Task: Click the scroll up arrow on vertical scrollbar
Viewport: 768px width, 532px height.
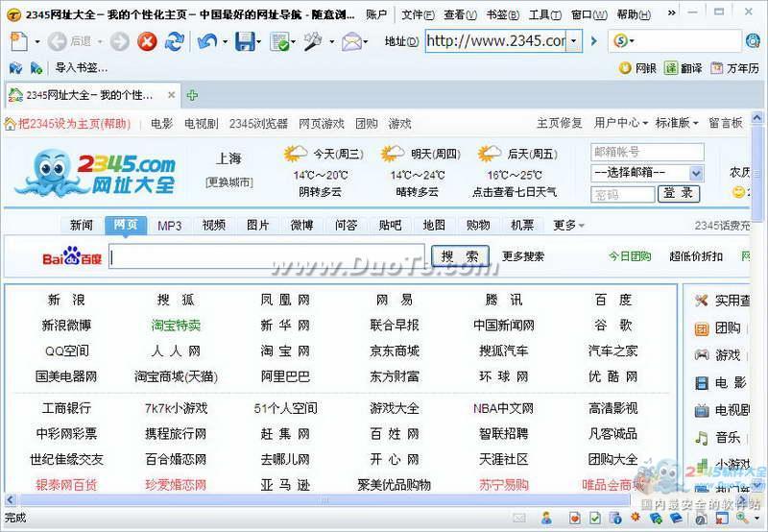Action: point(756,117)
